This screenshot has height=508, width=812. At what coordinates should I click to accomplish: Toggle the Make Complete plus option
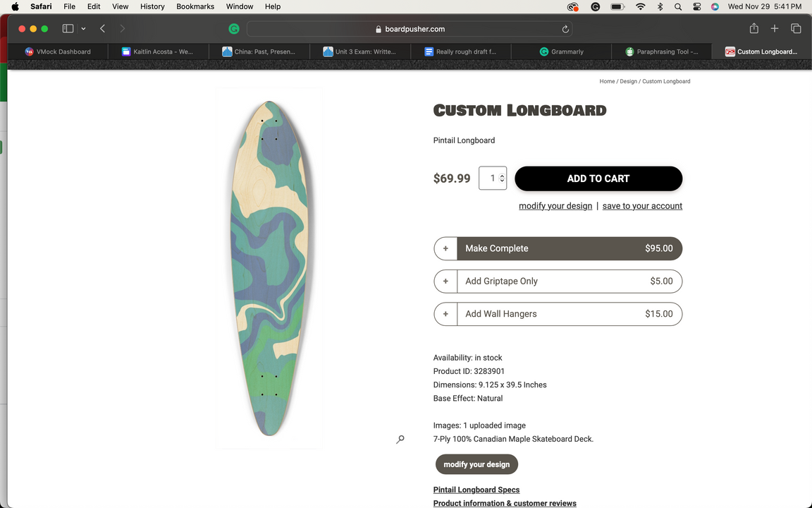pos(445,248)
